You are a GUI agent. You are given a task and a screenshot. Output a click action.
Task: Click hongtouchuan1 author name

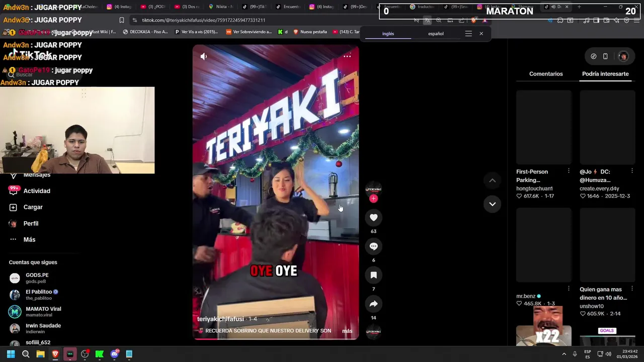pos(534,189)
